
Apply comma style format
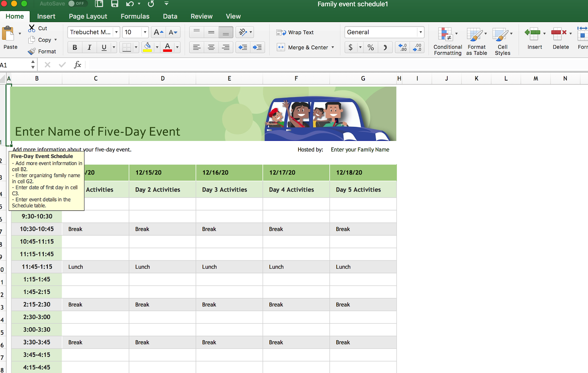tap(385, 47)
